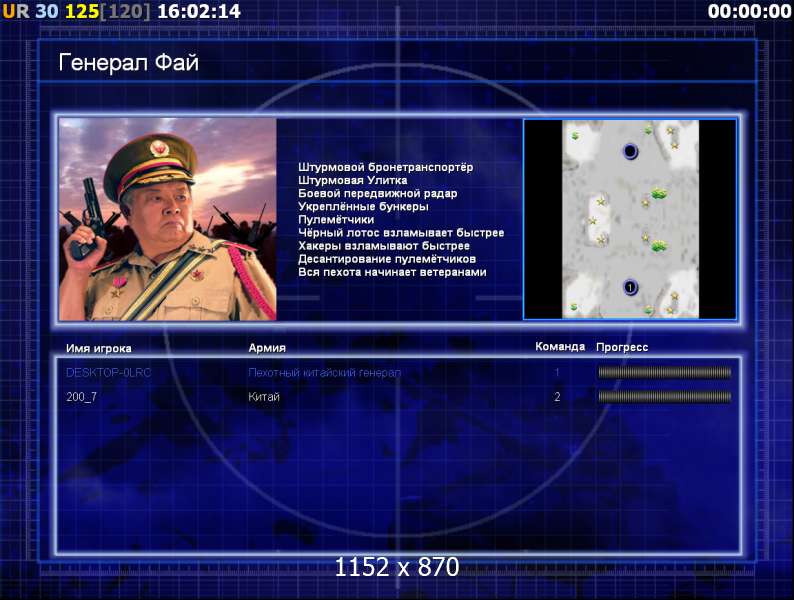Select army Китай in 200_7 row

click(x=264, y=397)
